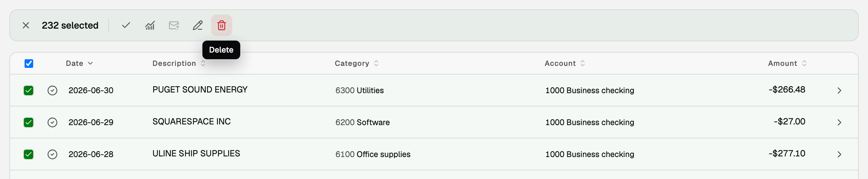Open the PUGET SOUND ENERGY row chevron
The width and height of the screenshot is (868, 179).
coord(839,90)
